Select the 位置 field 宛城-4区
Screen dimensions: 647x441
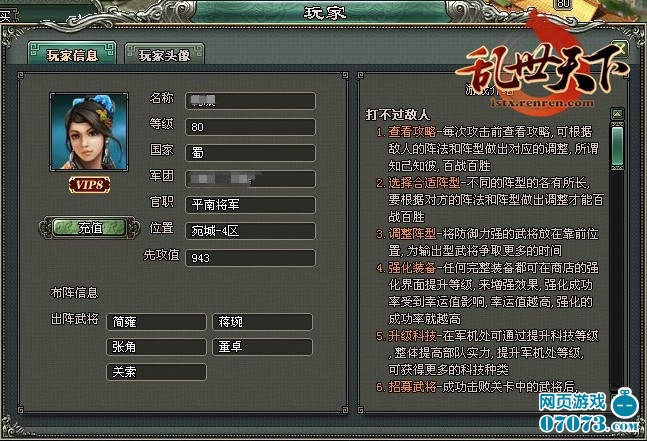tap(250, 231)
